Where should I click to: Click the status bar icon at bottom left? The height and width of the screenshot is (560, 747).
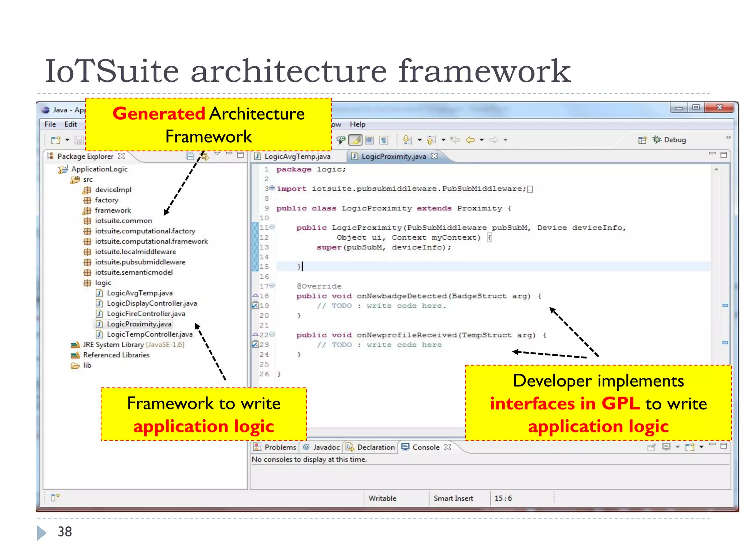55,497
